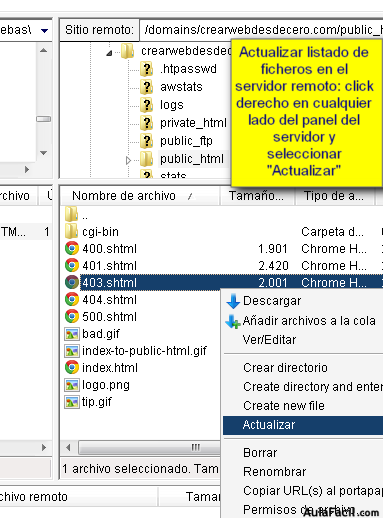Screen dimensions: 383x518
Task: Expand the public_html tree node
Action: click(x=128, y=161)
